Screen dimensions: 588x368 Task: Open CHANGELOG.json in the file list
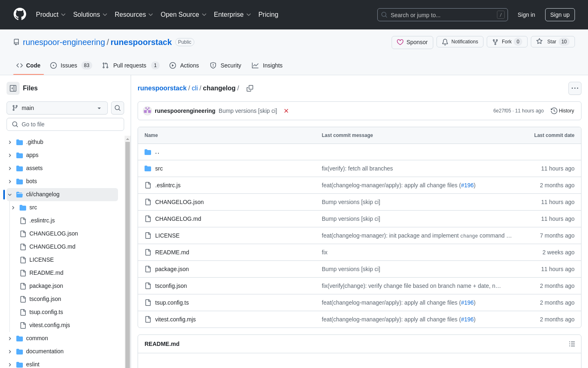(x=179, y=202)
